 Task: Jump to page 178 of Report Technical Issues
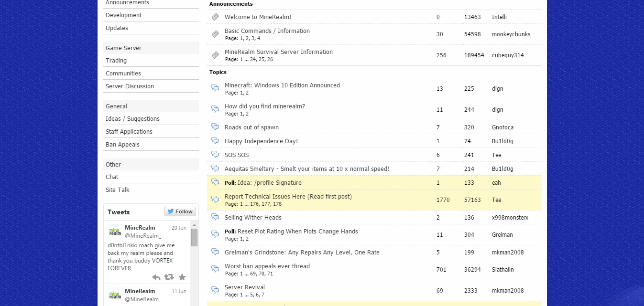tap(277, 204)
